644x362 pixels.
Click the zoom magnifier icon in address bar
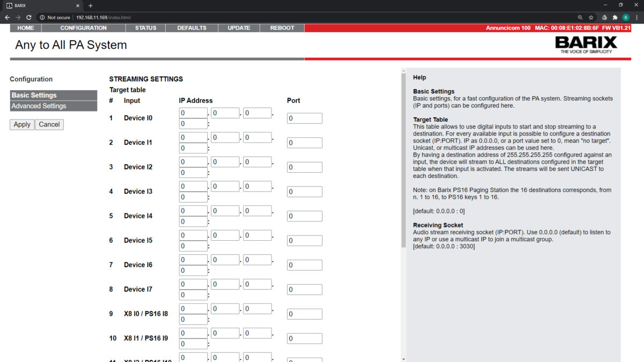(580, 18)
